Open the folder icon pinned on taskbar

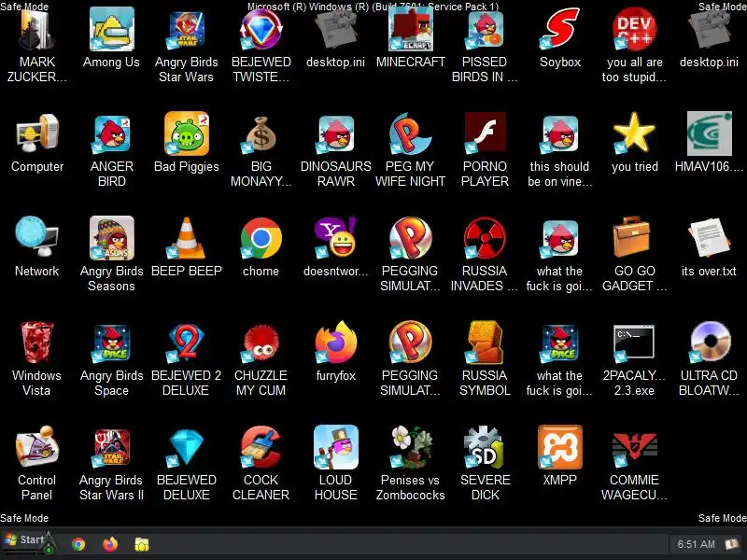click(142, 544)
